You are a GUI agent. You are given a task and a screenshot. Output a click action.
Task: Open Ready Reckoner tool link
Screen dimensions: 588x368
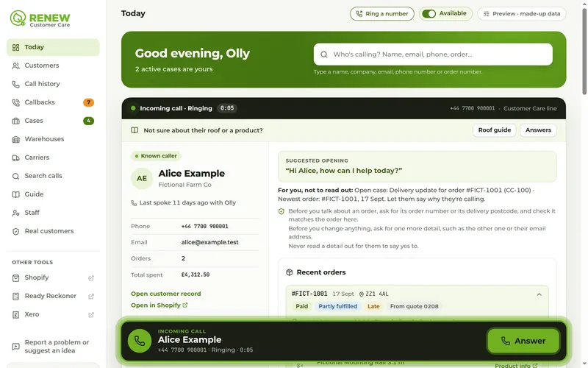tap(53, 297)
